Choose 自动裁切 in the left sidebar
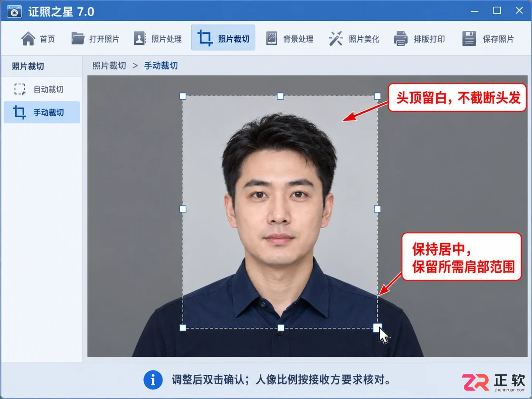The height and width of the screenshot is (399, 532). (x=42, y=89)
